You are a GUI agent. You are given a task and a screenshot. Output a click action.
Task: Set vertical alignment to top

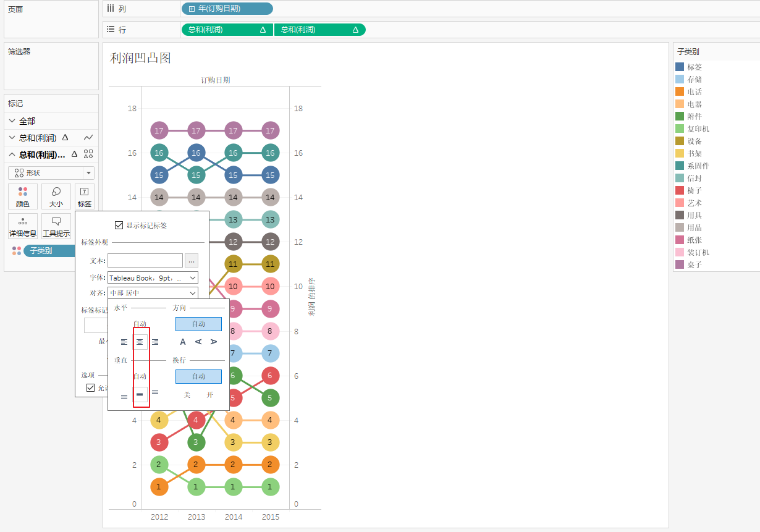(x=155, y=392)
